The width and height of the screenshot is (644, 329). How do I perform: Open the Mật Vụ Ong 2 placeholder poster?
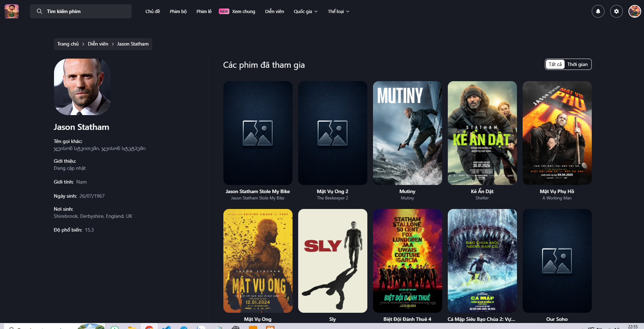tap(333, 133)
